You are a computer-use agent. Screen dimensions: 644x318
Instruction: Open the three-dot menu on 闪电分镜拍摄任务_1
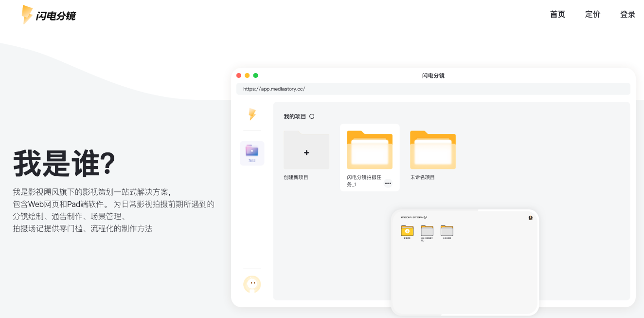tap(388, 183)
